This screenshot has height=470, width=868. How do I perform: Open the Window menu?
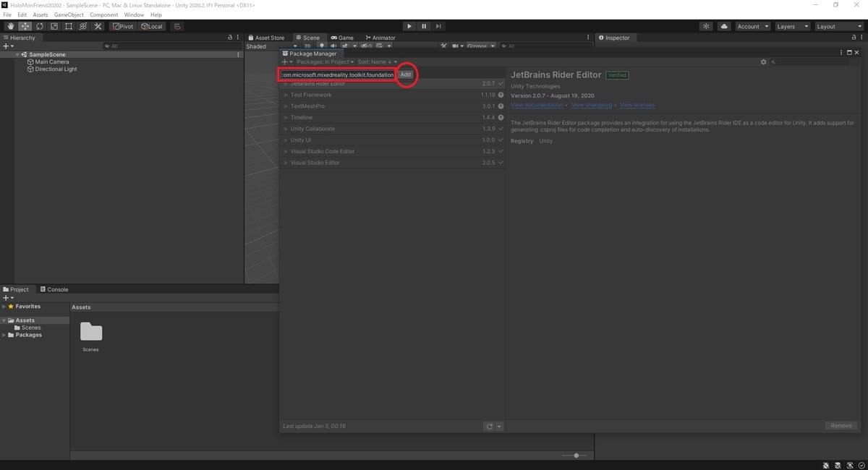click(134, 14)
